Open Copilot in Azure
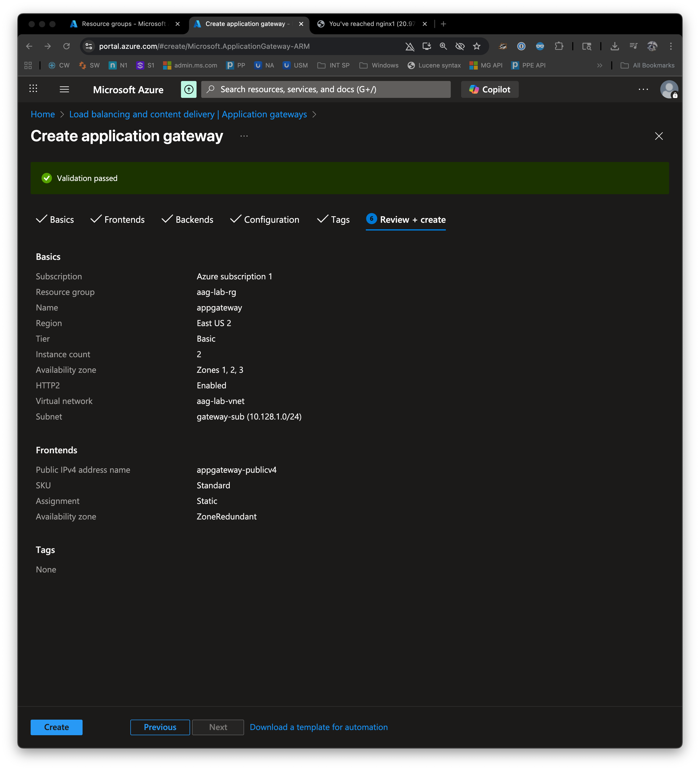This screenshot has width=700, height=770. coord(489,89)
